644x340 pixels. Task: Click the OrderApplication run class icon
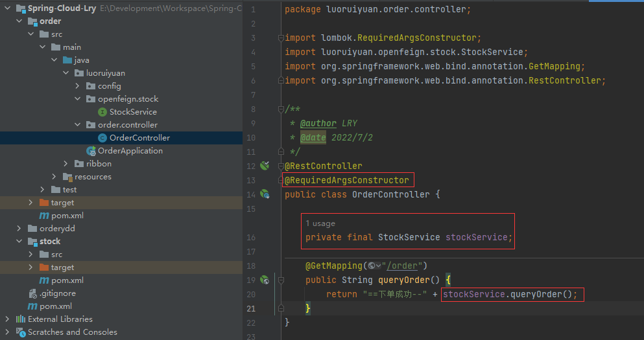(x=91, y=151)
